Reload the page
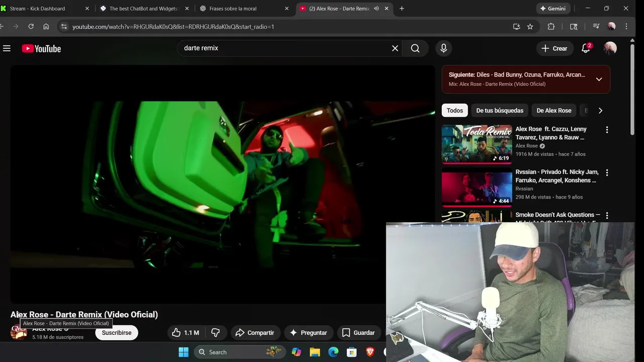Screen dimensions: 644x362 (31, 27)
